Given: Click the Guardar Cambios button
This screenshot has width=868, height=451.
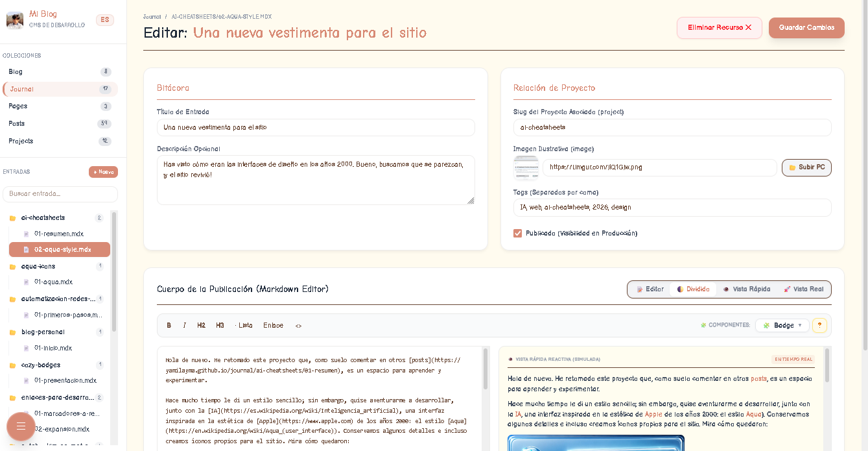Looking at the screenshot, I should pyautogui.click(x=806, y=28).
